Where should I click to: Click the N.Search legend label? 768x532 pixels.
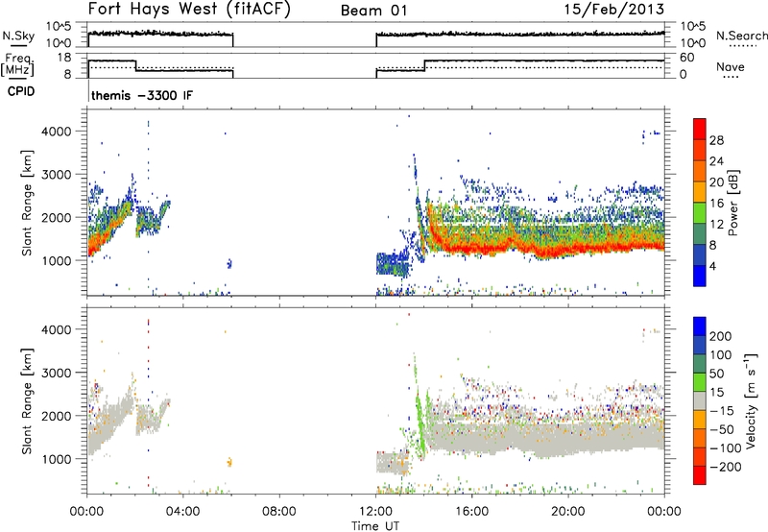[x=741, y=36]
